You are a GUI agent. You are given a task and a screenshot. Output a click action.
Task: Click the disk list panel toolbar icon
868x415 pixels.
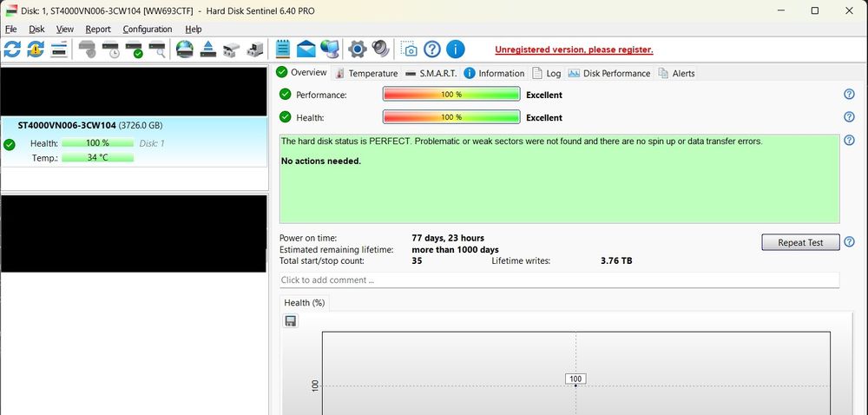coord(59,49)
